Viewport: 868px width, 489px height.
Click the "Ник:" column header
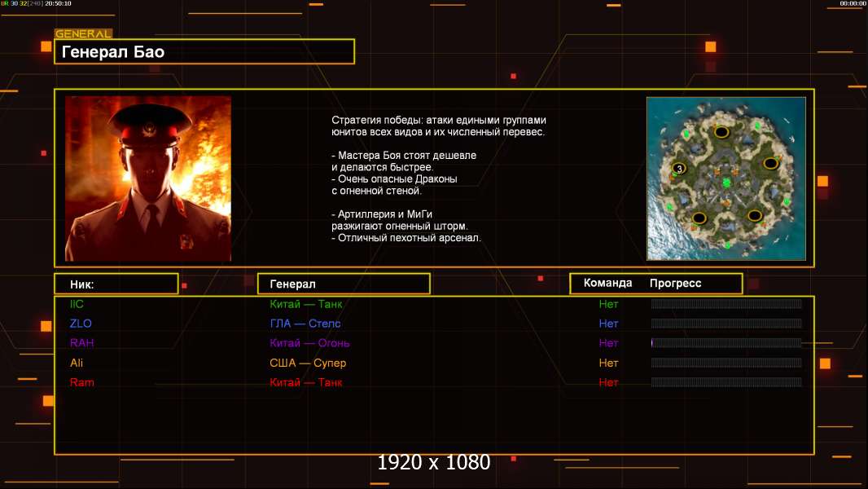(116, 284)
